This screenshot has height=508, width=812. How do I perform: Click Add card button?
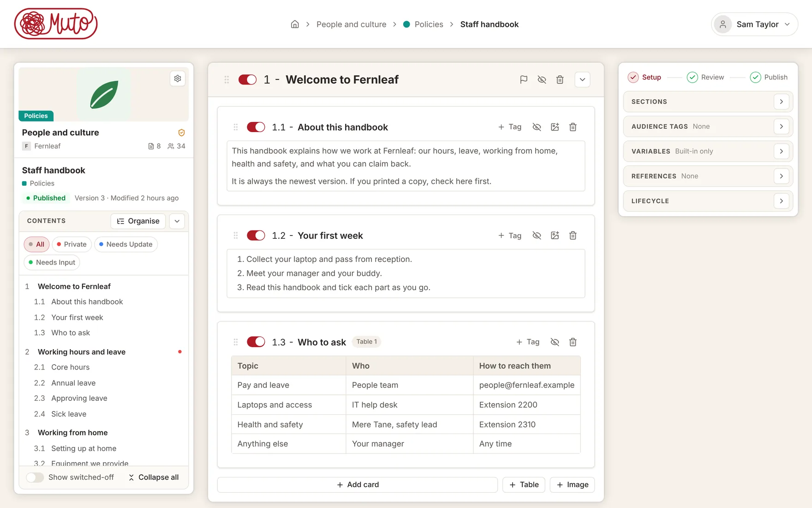[x=358, y=484]
